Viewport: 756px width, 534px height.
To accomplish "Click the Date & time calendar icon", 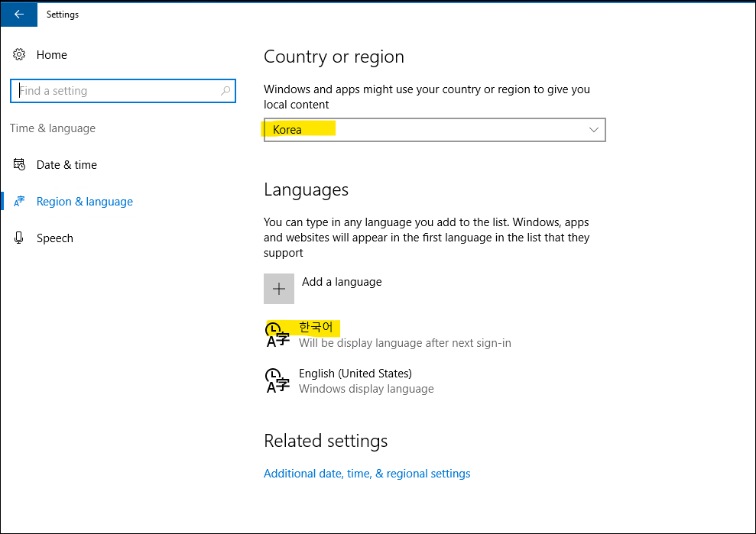I will (x=19, y=165).
